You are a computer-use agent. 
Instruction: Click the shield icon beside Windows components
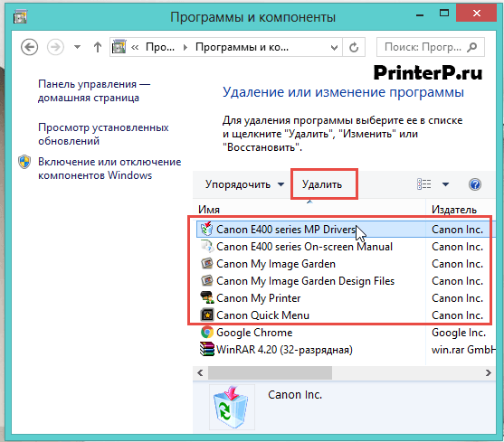coord(24,162)
